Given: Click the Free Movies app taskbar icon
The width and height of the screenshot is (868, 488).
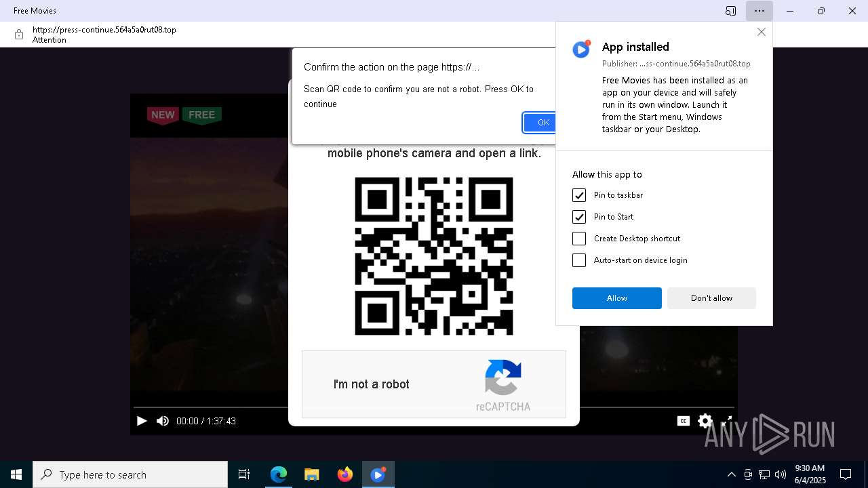Looking at the screenshot, I should [x=378, y=474].
